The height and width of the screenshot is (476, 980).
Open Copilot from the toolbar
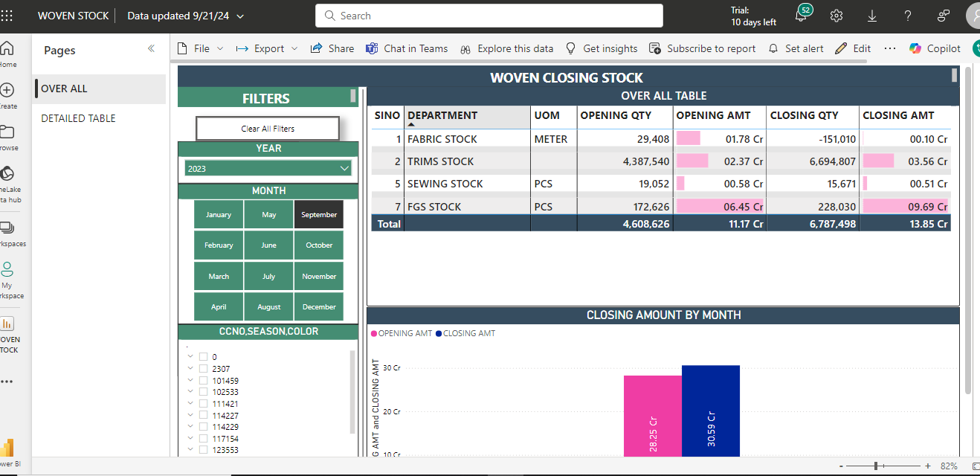(x=935, y=48)
